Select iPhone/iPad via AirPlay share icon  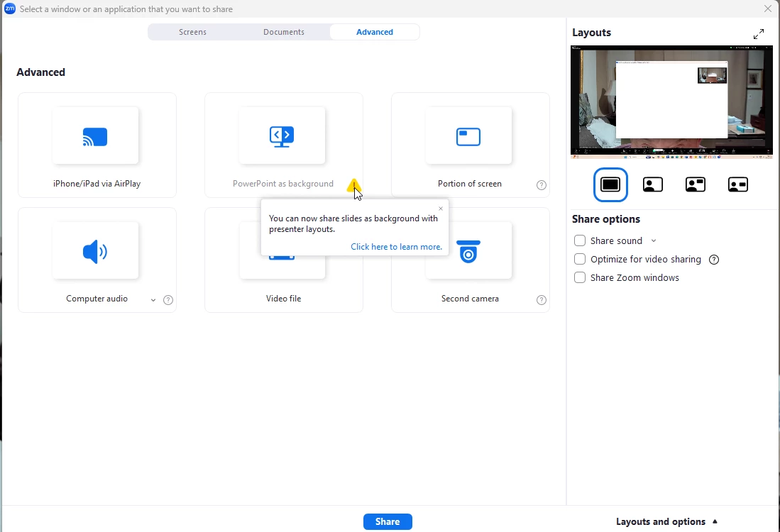coord(95,137)
